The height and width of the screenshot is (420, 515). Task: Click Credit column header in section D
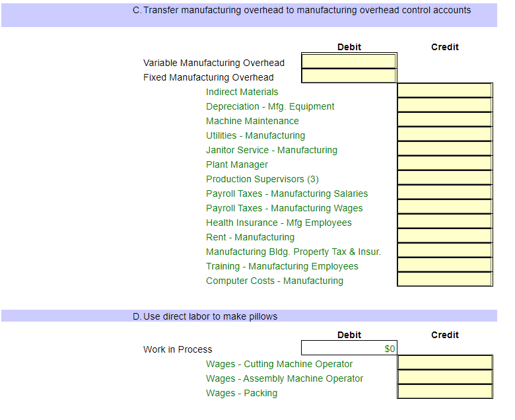pos(445,335)
